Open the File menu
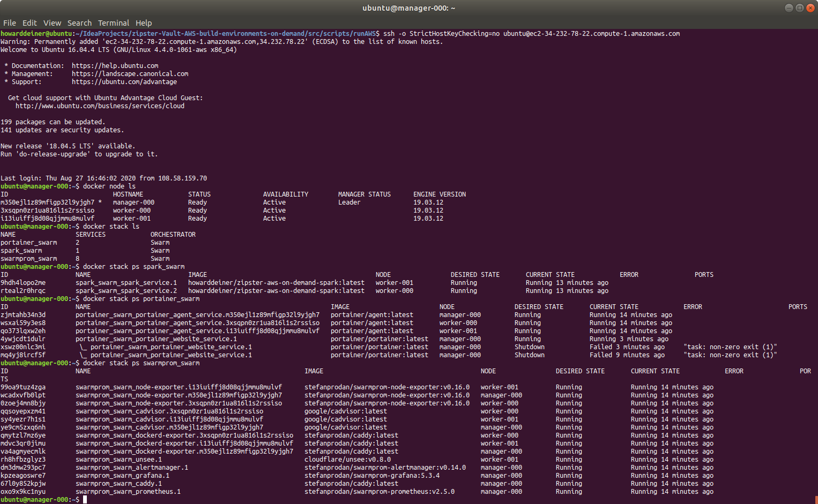The image size is (818, 504). 10,23
